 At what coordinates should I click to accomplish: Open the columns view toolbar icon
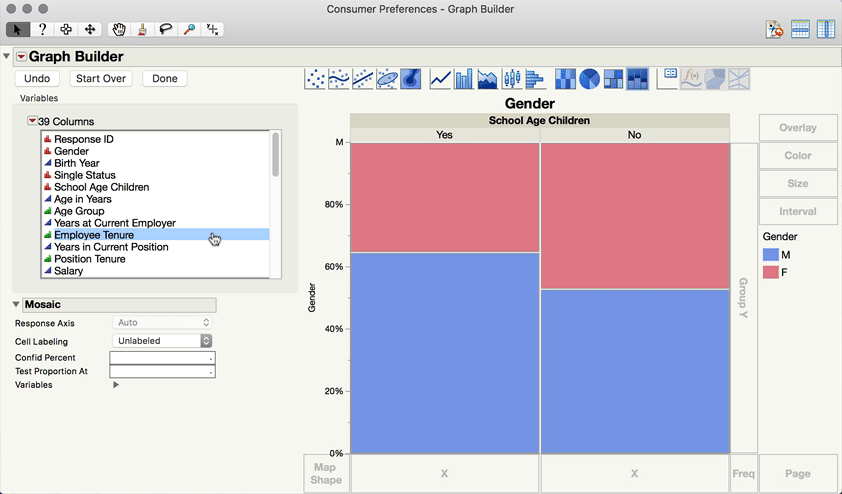click(825, 29)
